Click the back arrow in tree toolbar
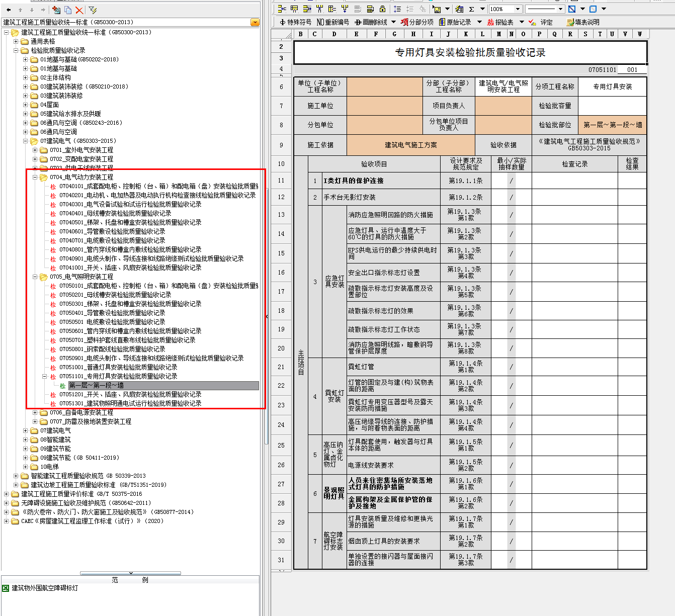675x616 pixels. point(9,10)
